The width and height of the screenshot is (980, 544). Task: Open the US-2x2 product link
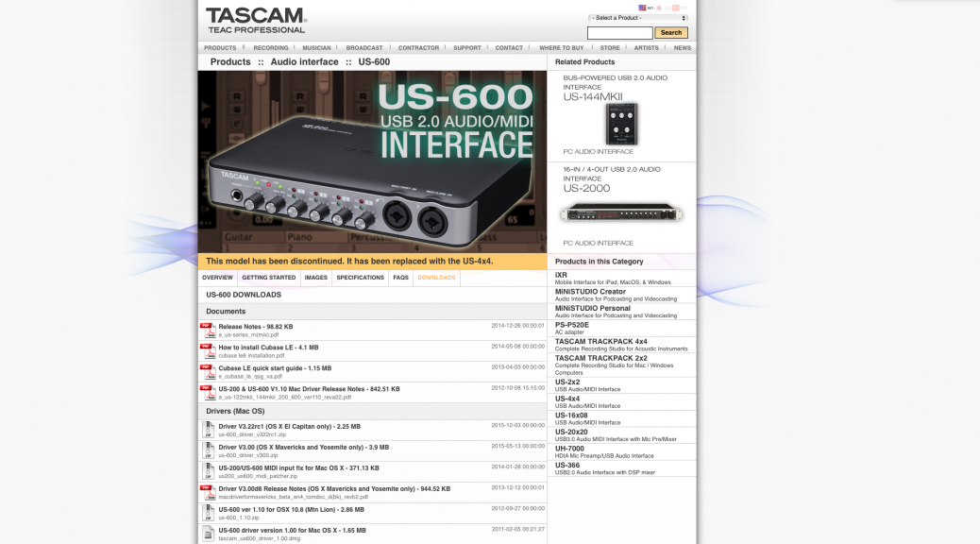(x=567, y=382)
